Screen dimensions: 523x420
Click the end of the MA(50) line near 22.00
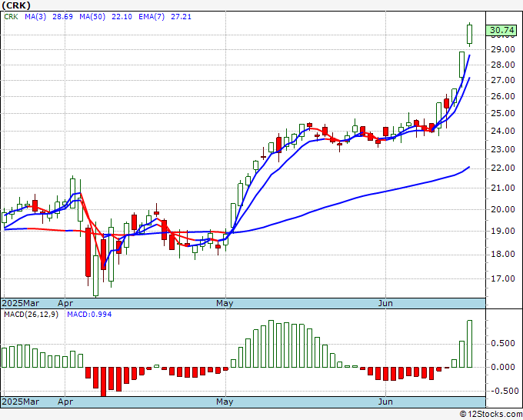click(468, 167)
